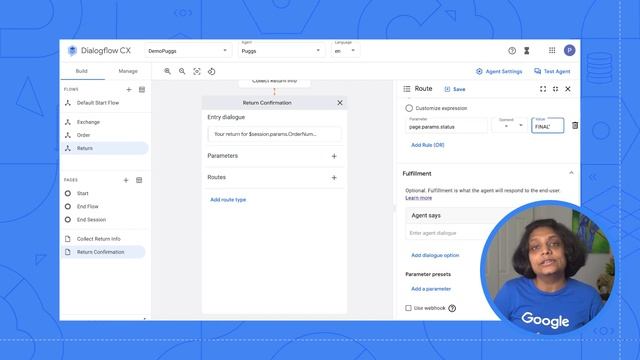The image size is (640, 360).
Task: Open the Google apps grid icon
Action: [552, 50]
